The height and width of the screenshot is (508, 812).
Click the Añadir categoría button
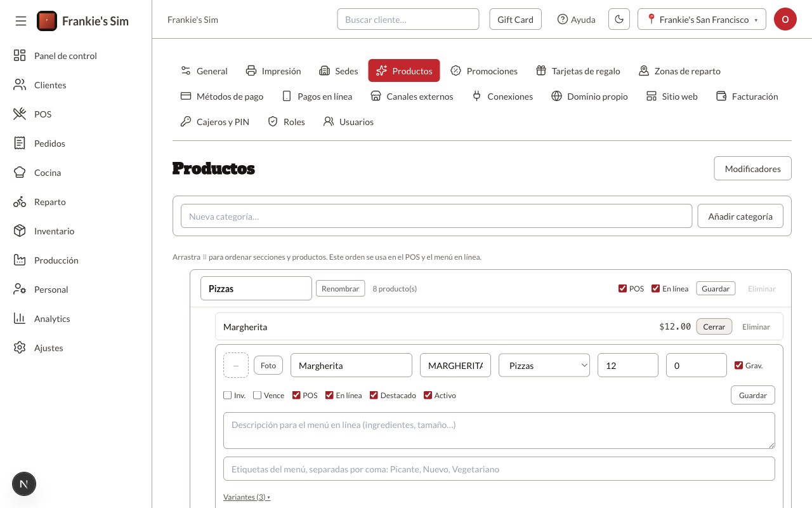tap(740, 217)
